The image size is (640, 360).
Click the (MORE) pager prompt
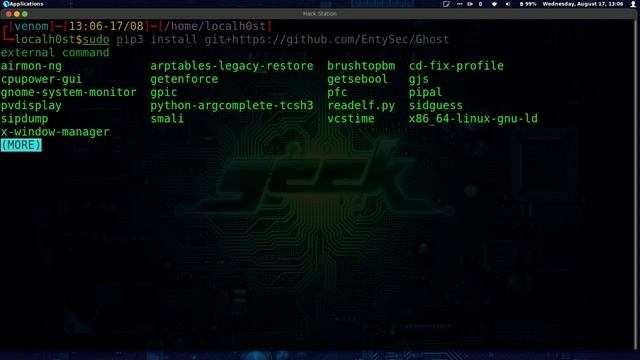pos(21,145)
